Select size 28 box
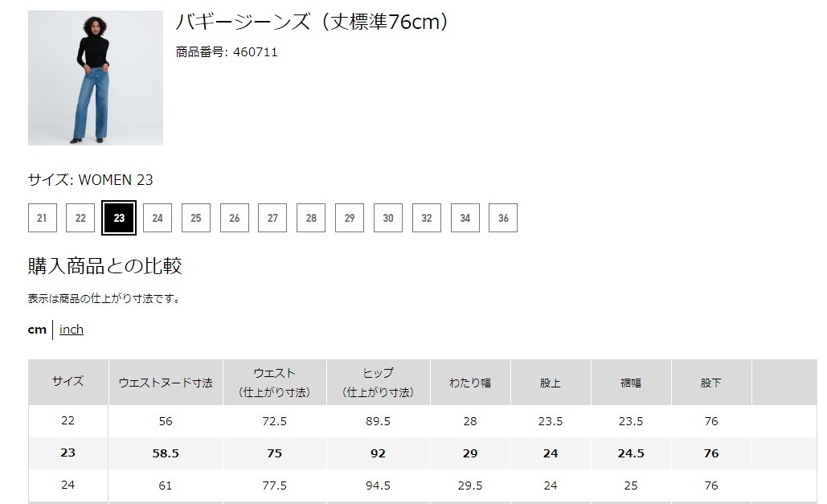Viewport: 827px width, 504px height. click(x=311, y=218)
